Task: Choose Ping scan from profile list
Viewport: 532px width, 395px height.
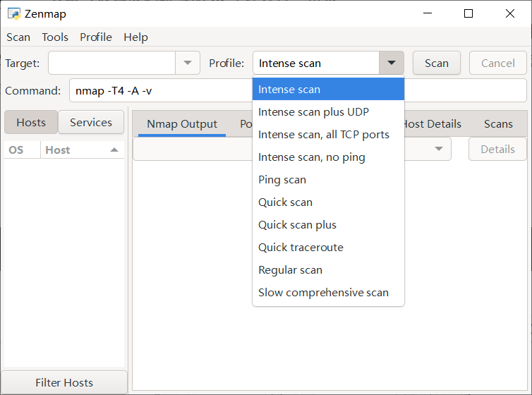Action: [282, 180]
